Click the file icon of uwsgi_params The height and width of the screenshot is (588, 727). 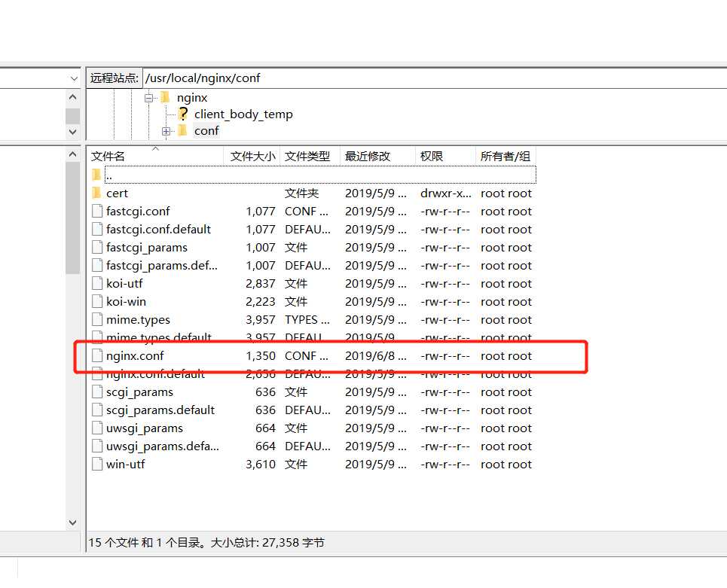(97, 428)
